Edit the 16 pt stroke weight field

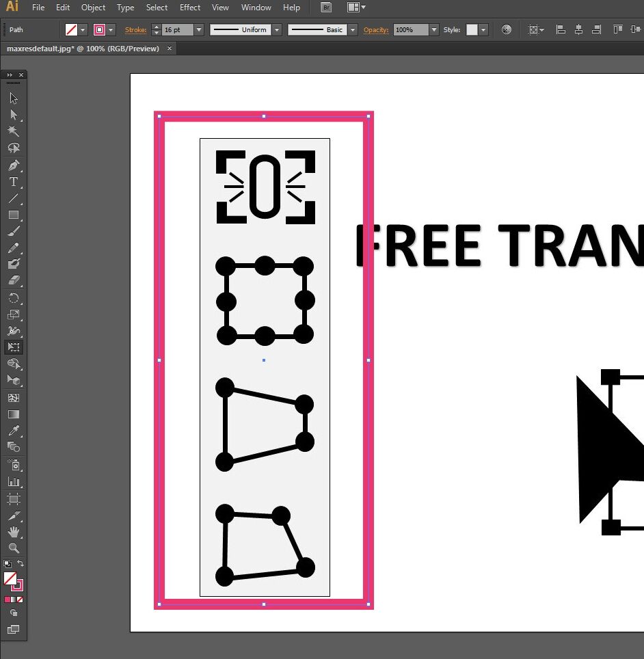(x=178, y=30)
